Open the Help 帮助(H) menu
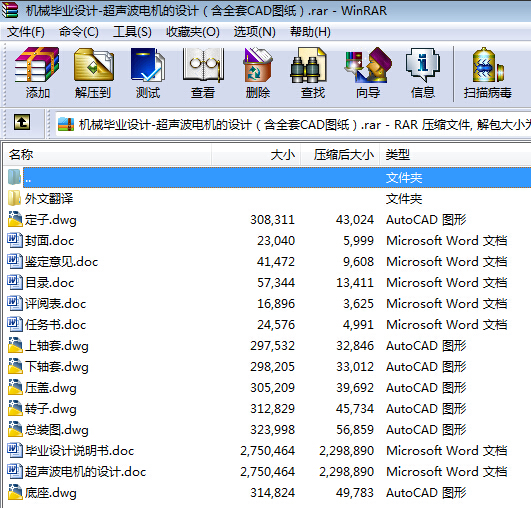The image size is (531, 508). 310,32
